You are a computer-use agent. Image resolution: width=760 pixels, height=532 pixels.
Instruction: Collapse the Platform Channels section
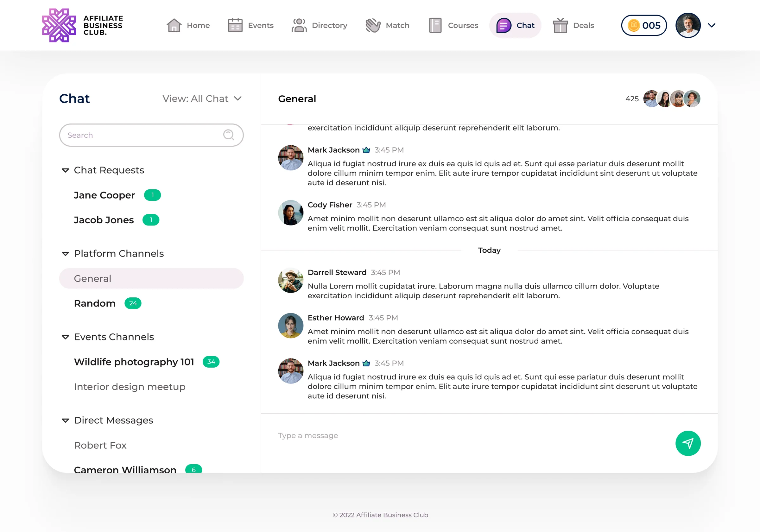tap(65, 254)
